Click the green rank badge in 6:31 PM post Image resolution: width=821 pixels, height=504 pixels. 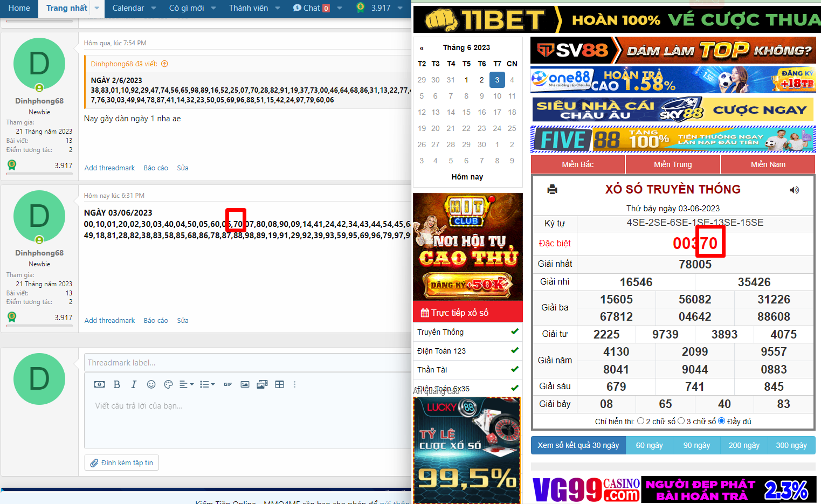[12, 317]
